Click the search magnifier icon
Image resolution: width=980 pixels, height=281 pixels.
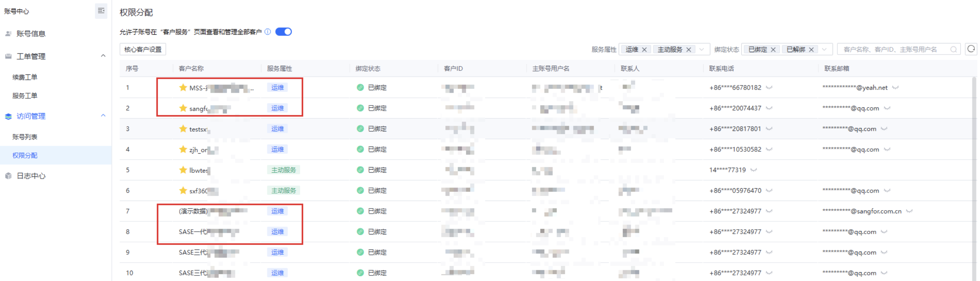(953, 49)
